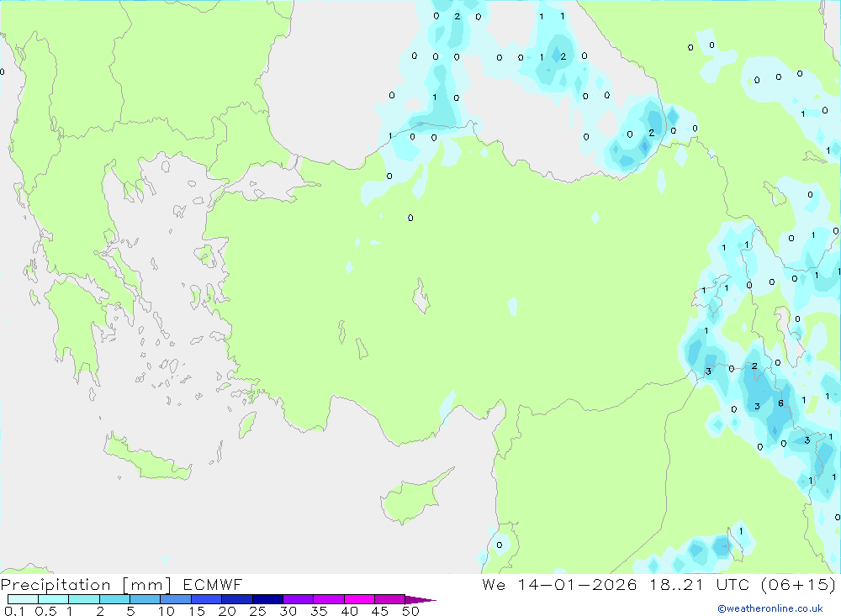841x616 pixels.
Task: Click the '(06+15)' forecast run text
Action: point(798,584)
